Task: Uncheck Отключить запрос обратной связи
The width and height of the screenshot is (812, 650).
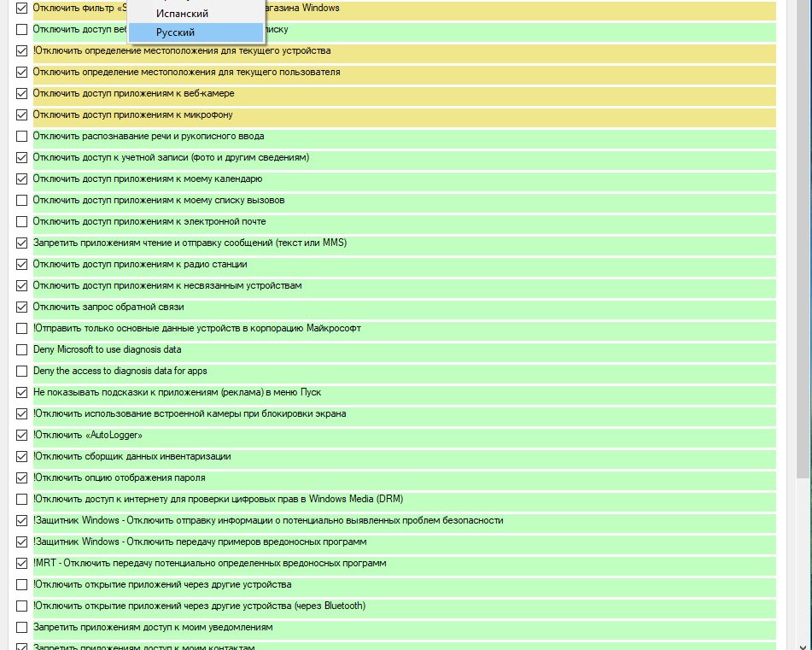Action: [x=21, y=307]
